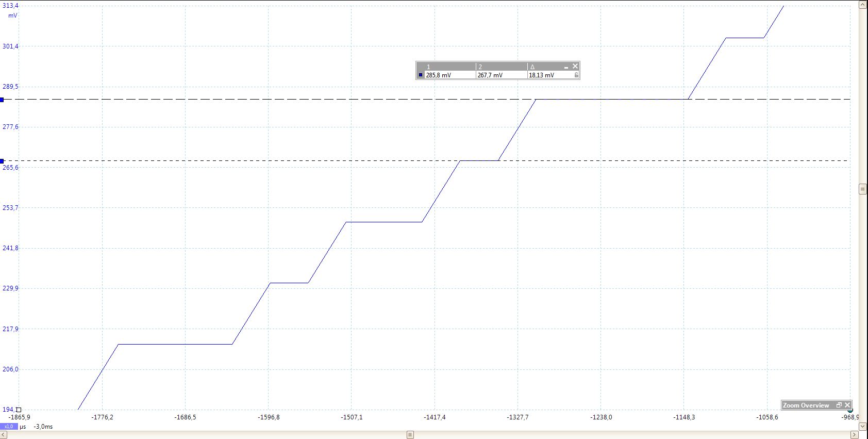Minimize the ruler legend box

(566, 67)
